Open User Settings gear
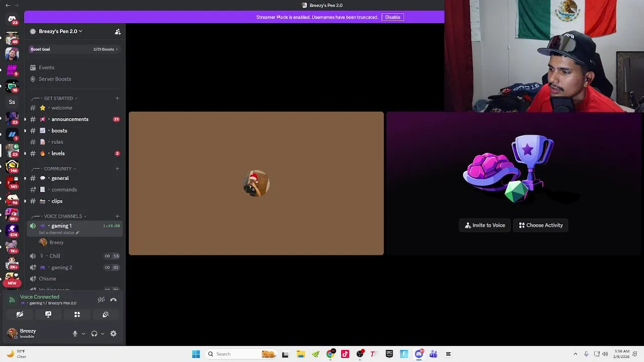 click(x=113, y=333)
